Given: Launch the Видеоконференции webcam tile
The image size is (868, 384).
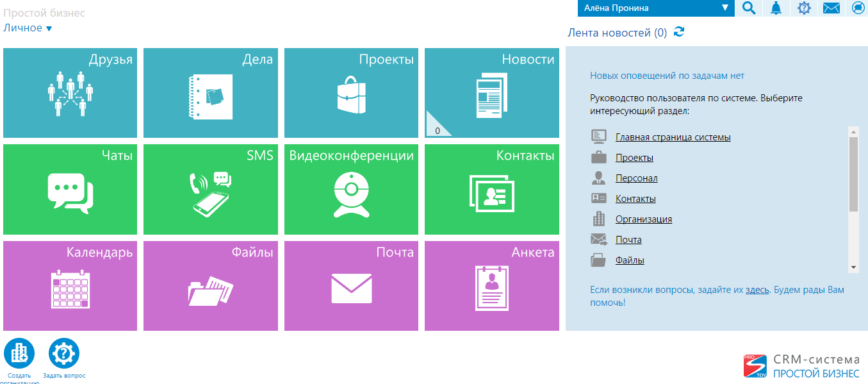Looking at the screenshot, I should [351, 190].
